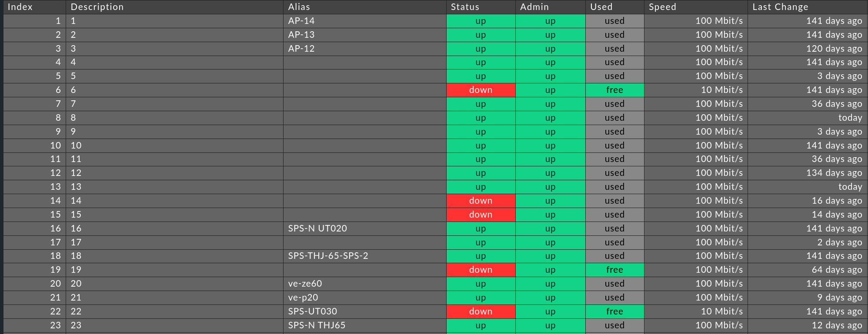This screenshot has width=868, height=334.
Task: Select the 10 Mbit/s speed of port 22
Action: coord(721,311)
